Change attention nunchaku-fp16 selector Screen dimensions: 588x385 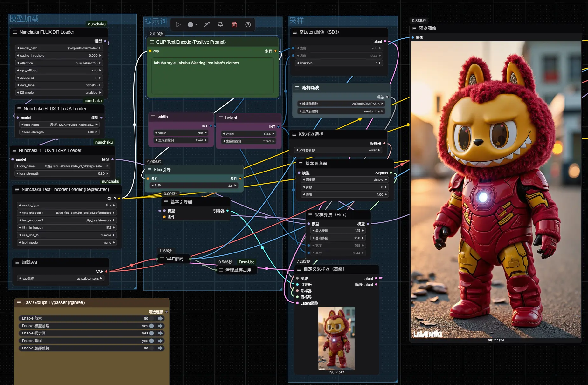click(x=59, y=63)
